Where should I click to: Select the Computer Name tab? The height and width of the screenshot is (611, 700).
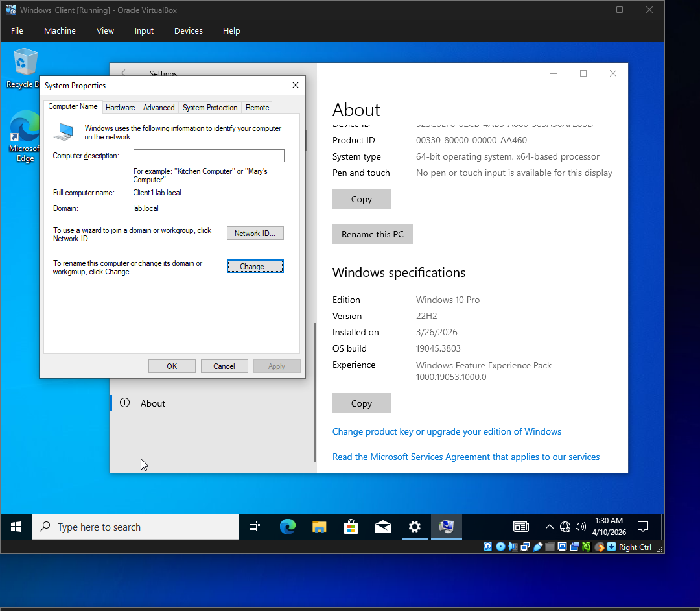point(73,106)
